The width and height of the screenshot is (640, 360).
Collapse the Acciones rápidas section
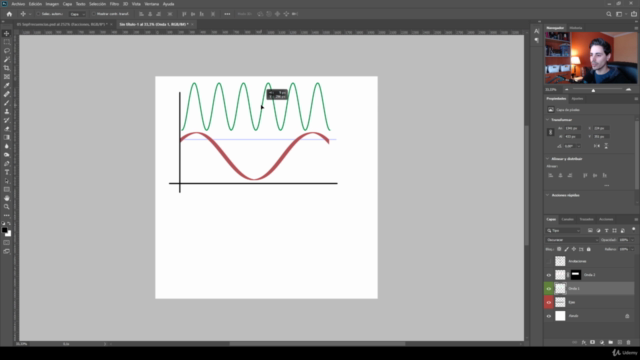pos(548,195)
